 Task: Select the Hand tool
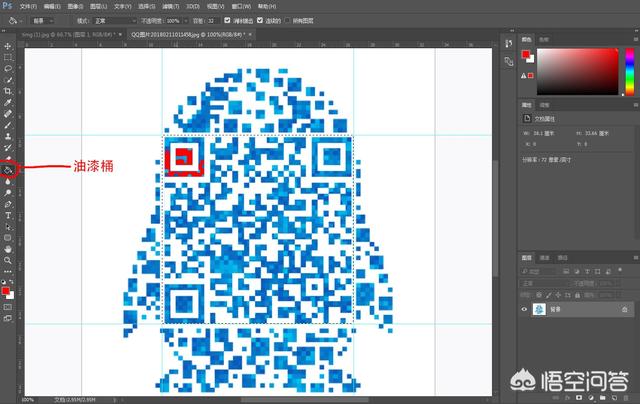coord(8,249)
